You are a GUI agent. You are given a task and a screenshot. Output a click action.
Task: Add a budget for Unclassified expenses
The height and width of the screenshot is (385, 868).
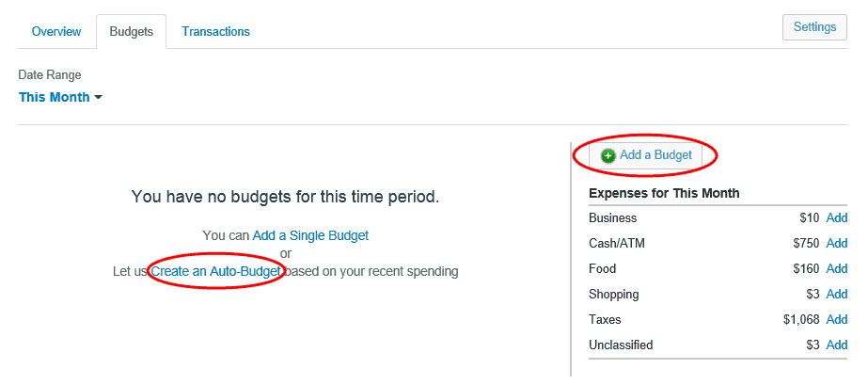click(x=836, y=345)
